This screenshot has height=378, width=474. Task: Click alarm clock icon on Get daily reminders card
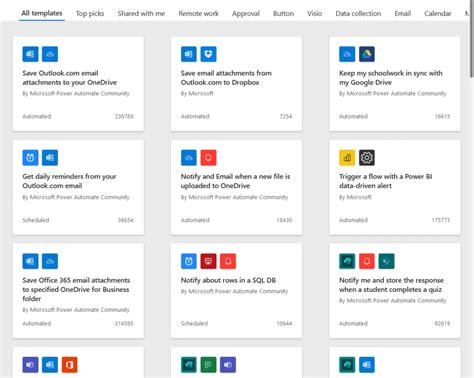pyautogui.click(x=30, y=158)
